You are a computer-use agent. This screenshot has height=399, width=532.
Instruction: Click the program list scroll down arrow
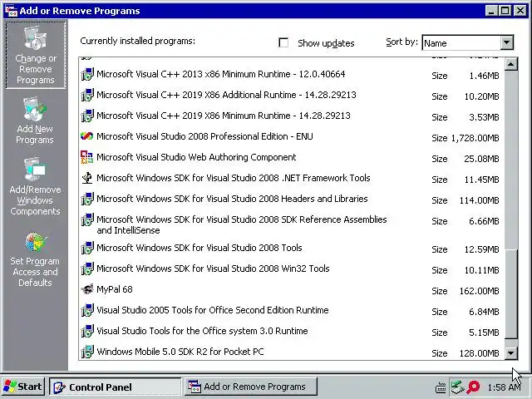511,352
